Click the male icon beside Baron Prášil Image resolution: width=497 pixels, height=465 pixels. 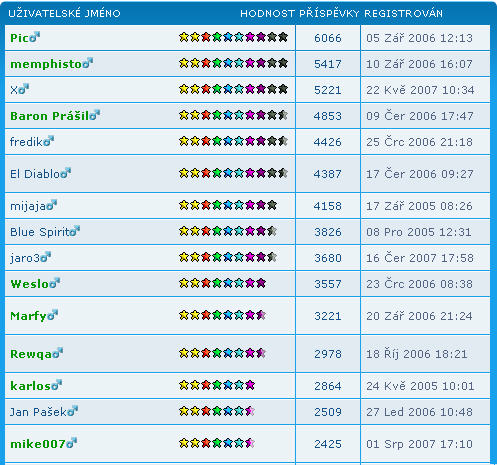(x=95, y=115)
